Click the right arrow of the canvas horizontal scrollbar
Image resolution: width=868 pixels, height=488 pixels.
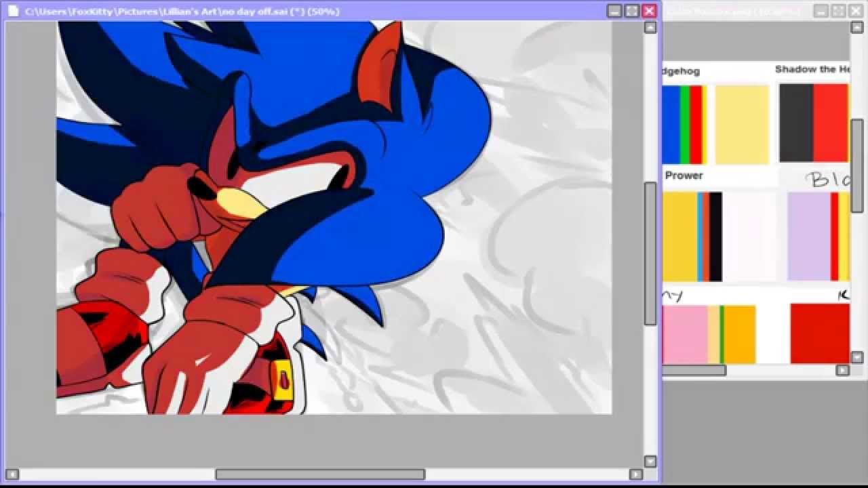(x=636, y=474)
